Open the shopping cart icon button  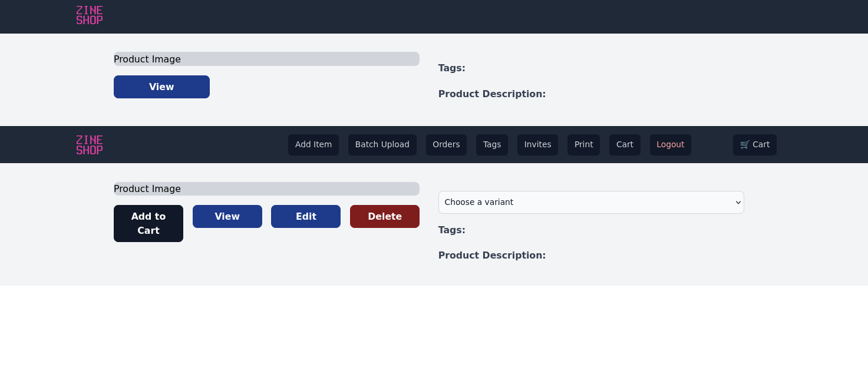(x=754, y=145)
